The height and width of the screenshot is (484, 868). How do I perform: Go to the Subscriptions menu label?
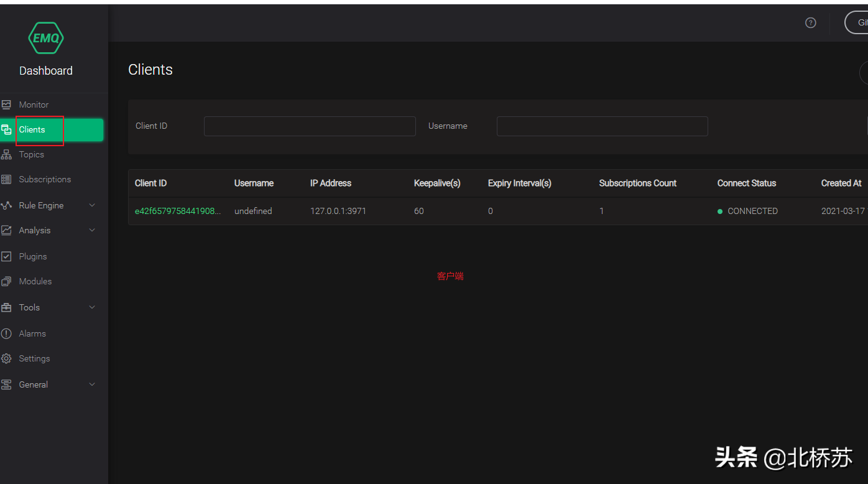pos(45,179)
